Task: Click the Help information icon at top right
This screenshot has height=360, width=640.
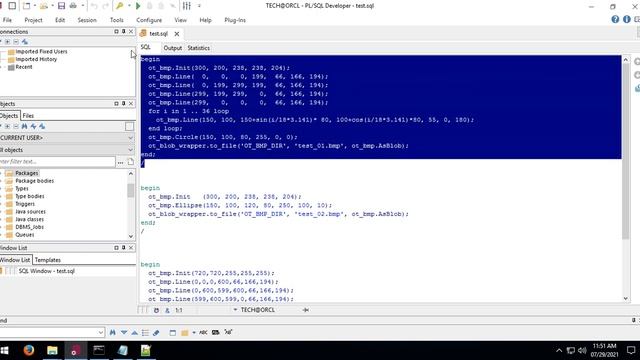Action: tap(627, 20)
